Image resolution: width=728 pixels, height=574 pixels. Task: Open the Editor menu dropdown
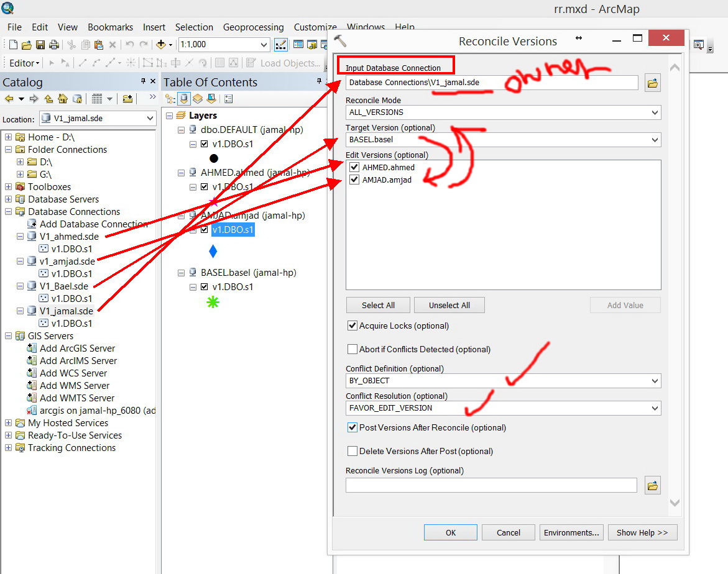point(25,63)
